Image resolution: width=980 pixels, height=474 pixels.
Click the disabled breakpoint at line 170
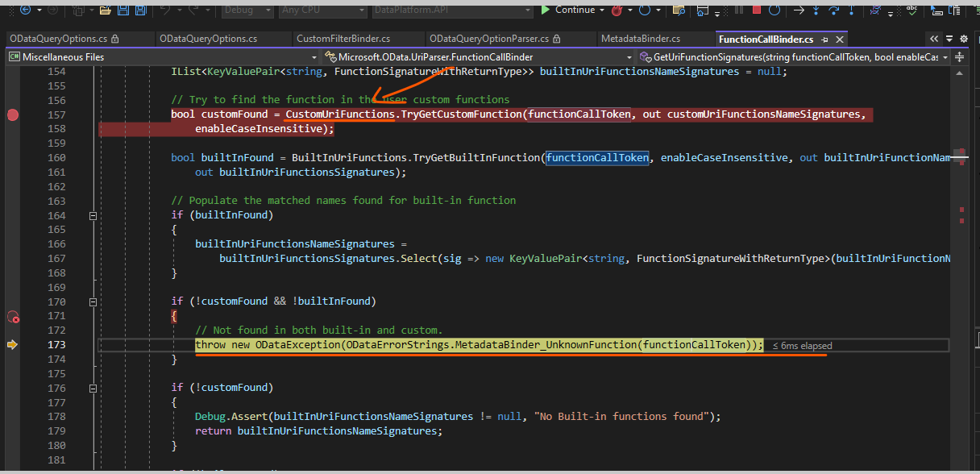[13, 318]
